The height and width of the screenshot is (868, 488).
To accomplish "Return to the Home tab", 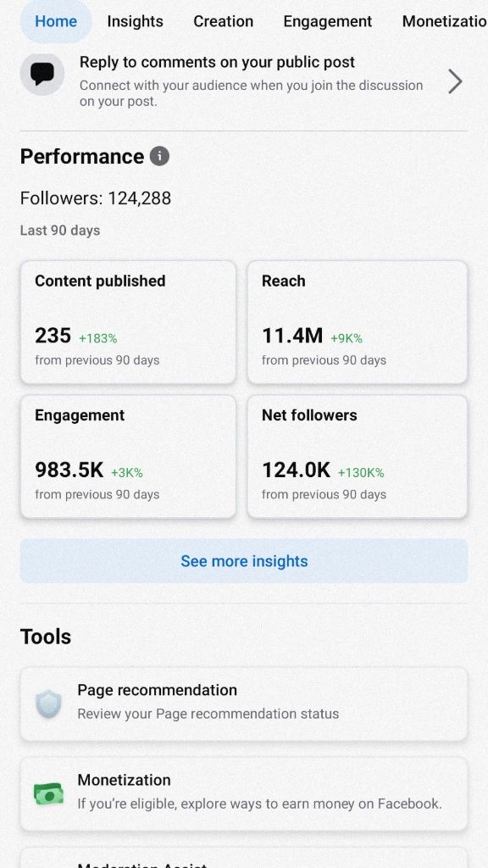I will tap(56, 21).
